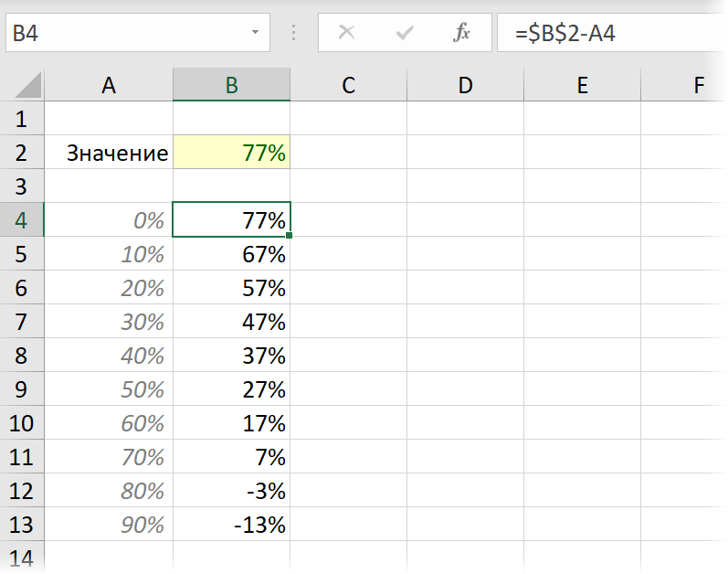Click cell B11 containing 7%

click(x=232, y=456)
